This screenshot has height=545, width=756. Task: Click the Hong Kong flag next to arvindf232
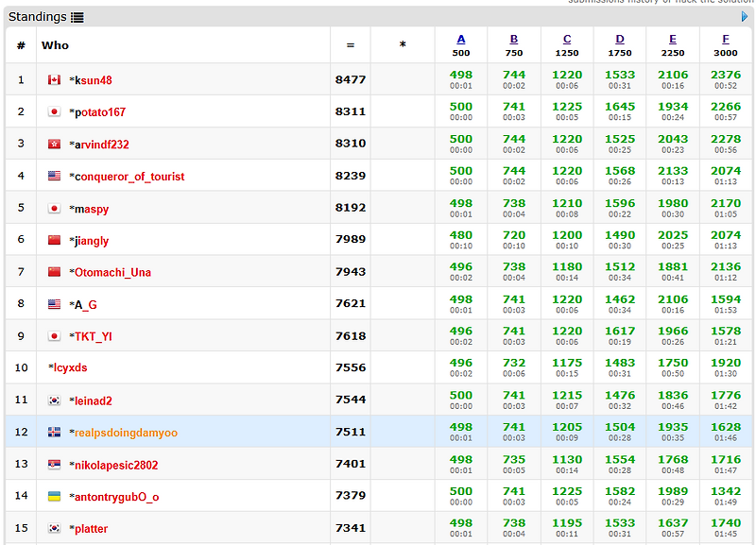[54, 145]
